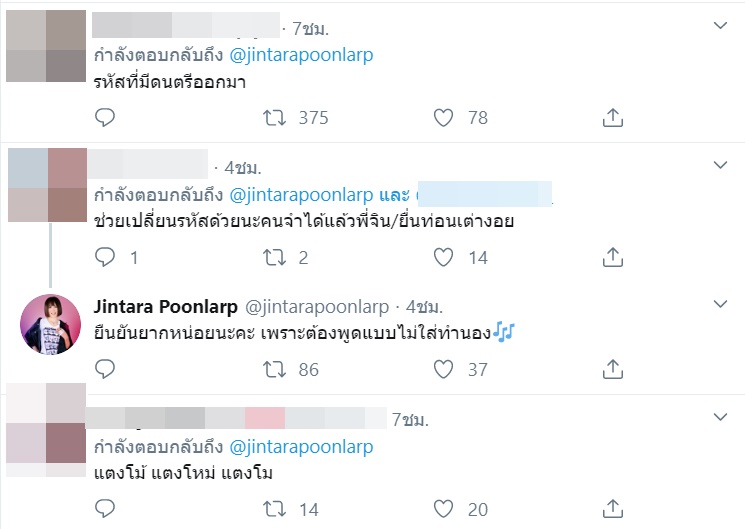Open the @jintarapoonlarp mention in the first tweet

tap(303, 55)
